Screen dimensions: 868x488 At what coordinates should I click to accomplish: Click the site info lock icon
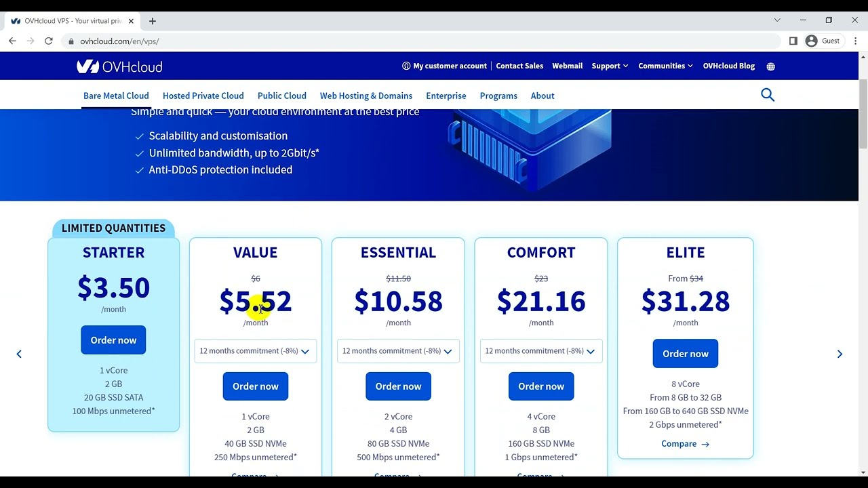tap(71, 41)
